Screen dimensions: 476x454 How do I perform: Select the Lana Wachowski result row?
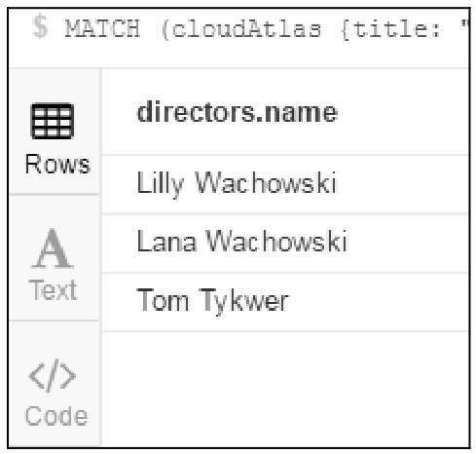click(x=285, y=244)
